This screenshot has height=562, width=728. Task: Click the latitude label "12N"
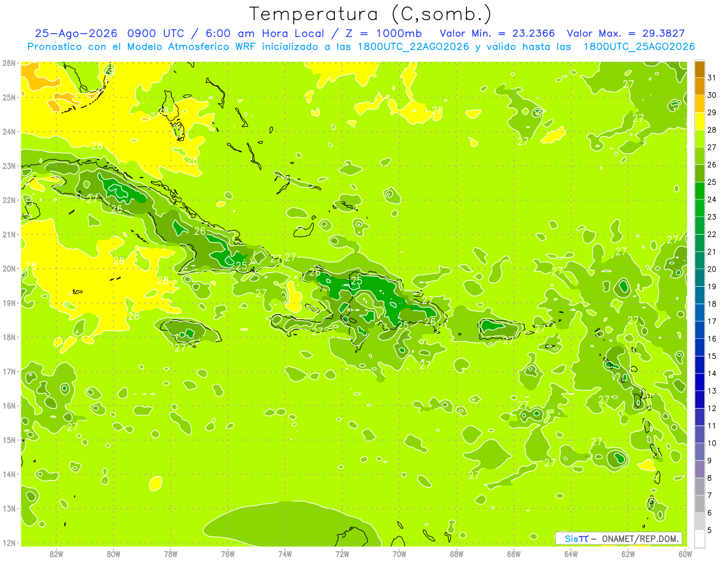[x=8, y=543]
